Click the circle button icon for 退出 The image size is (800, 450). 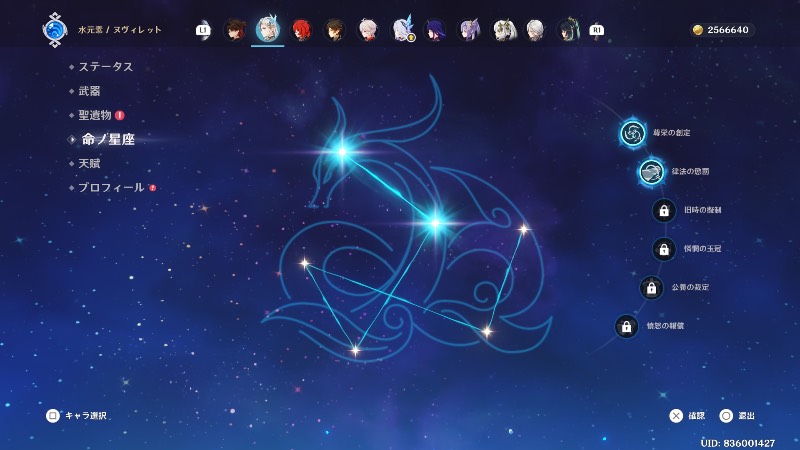[726, 416]
